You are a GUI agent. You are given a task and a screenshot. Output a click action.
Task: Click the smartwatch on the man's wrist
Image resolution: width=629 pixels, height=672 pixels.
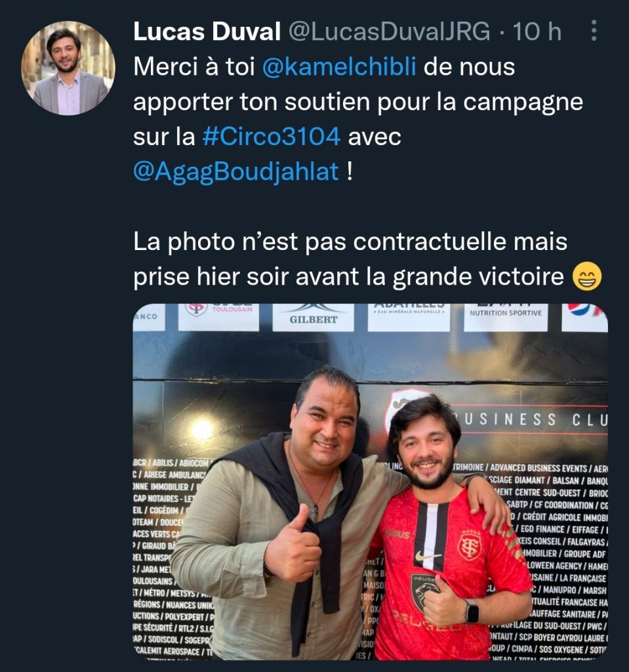coord(472,611)
